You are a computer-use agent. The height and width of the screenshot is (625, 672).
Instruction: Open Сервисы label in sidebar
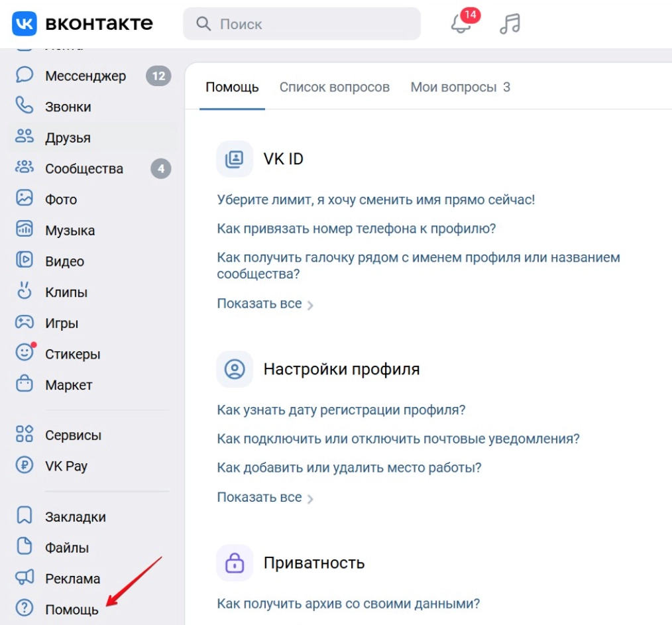pos(74,435)
